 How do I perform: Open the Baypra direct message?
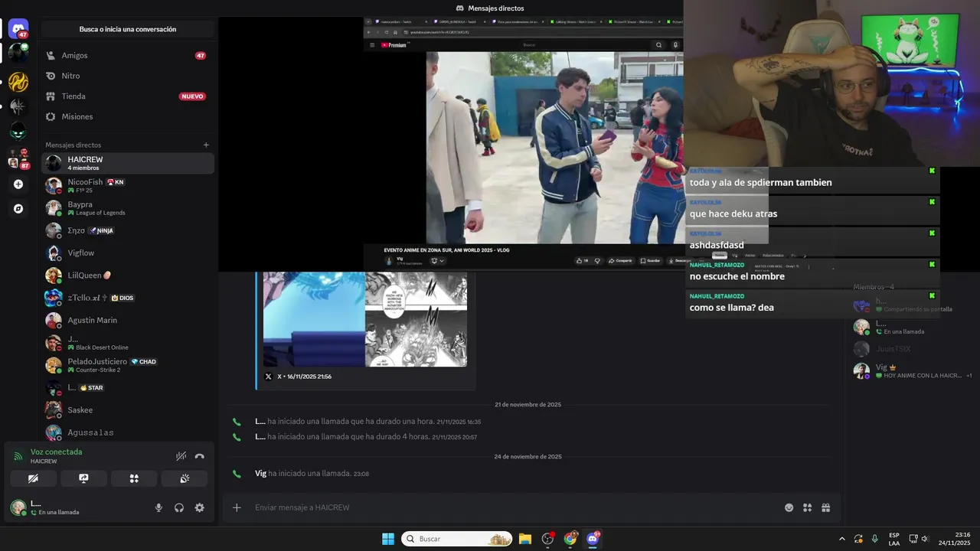pos(128,208)
